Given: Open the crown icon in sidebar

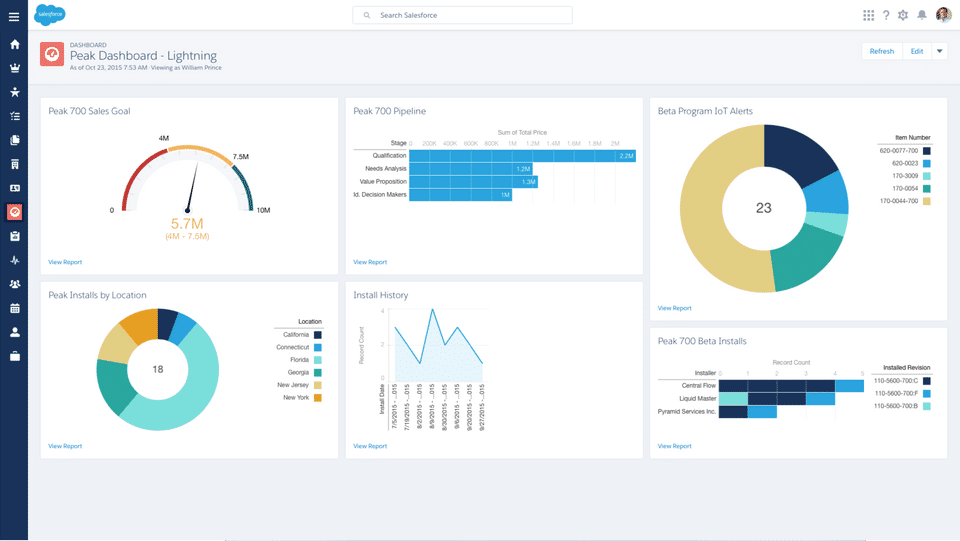Looking at the screenshot, I should coord(15,68).
